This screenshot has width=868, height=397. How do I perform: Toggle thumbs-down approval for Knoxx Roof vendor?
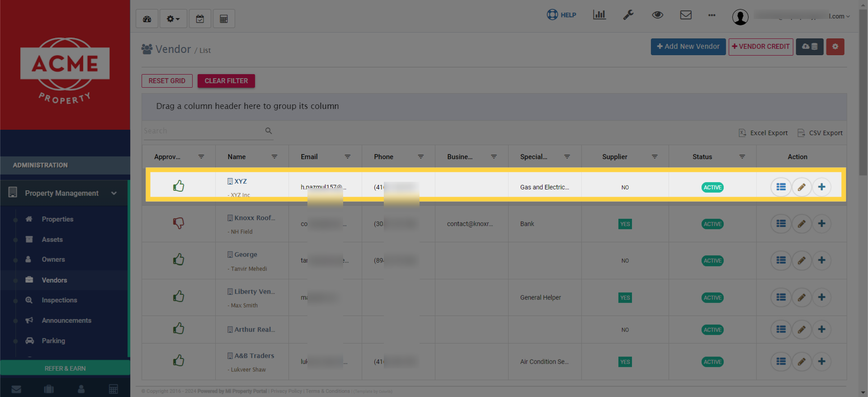click(x=179, y=223)
